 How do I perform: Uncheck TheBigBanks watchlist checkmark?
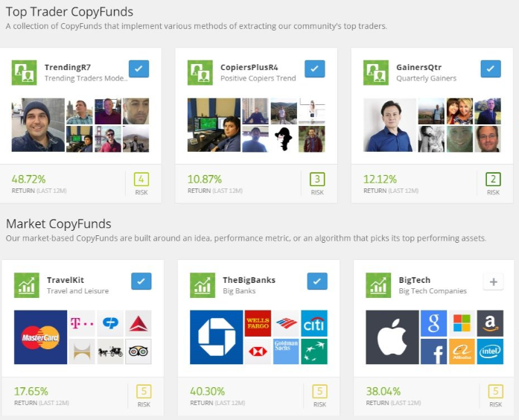point(317,281)
